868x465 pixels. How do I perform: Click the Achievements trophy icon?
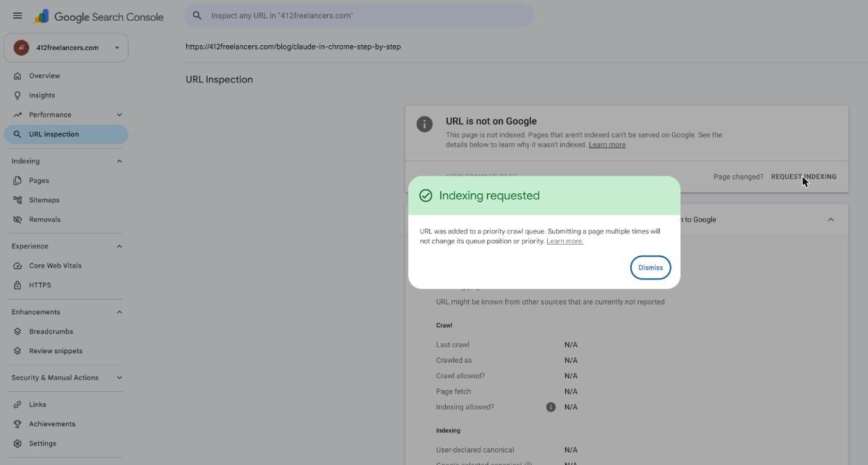tap(17, 424)
